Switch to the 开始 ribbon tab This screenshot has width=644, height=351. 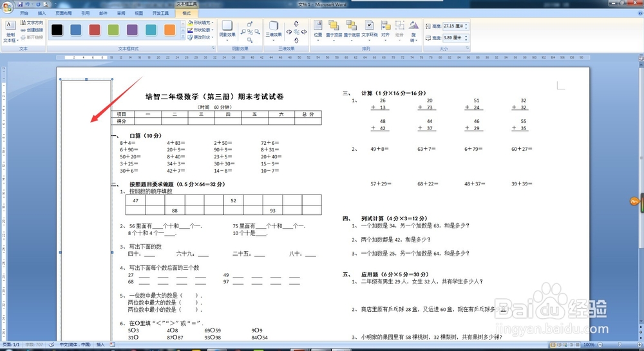24,13
